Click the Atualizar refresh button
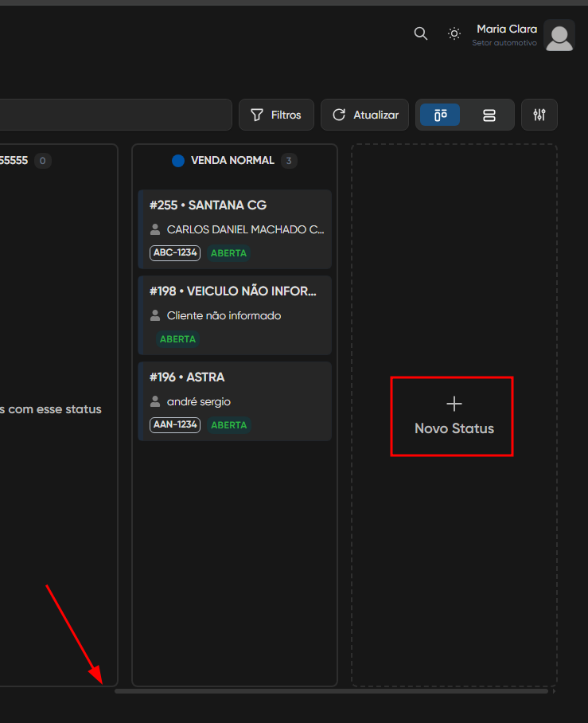588x723 pixels. (364, 115)
